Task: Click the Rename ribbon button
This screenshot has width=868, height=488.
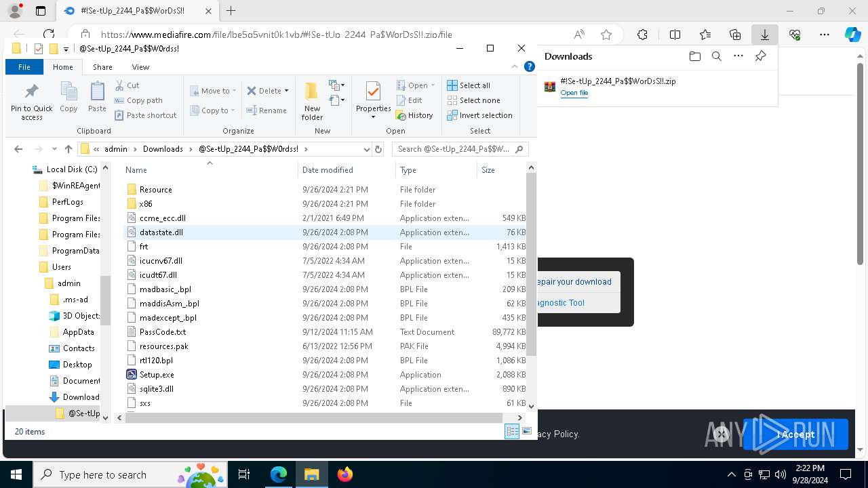Action: tap(266, 110)
